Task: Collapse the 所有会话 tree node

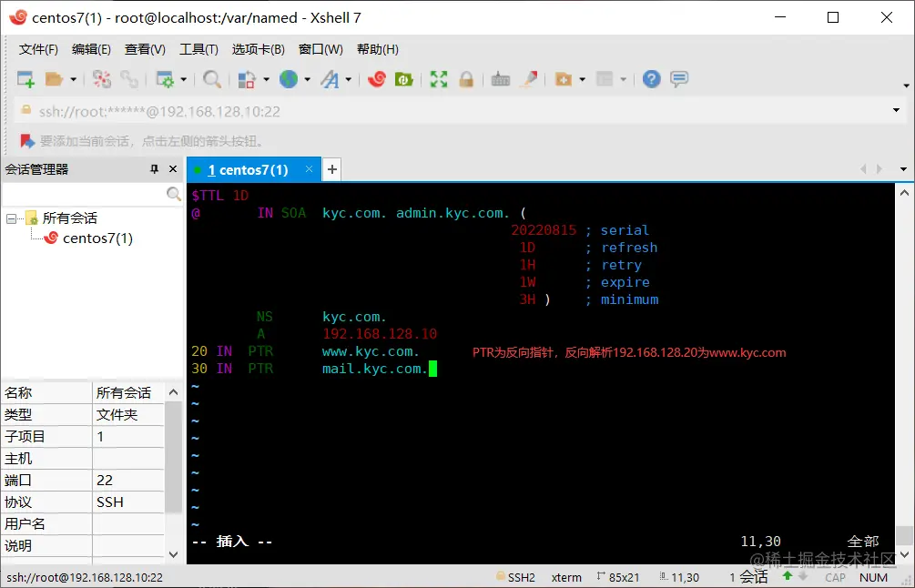Action: (x=11, y=218)
